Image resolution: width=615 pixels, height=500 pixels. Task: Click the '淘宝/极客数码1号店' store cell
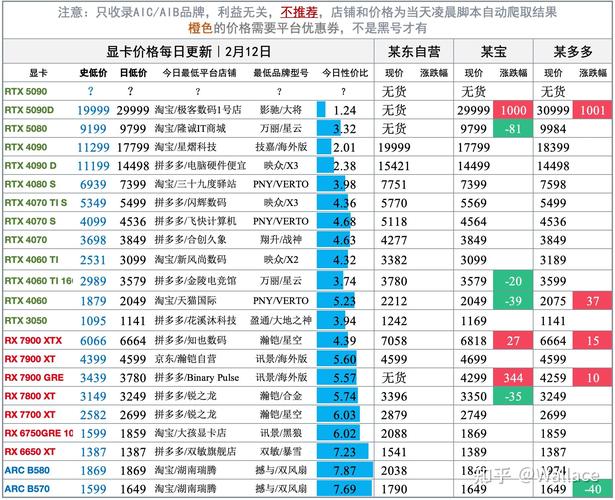click(198, 110)
